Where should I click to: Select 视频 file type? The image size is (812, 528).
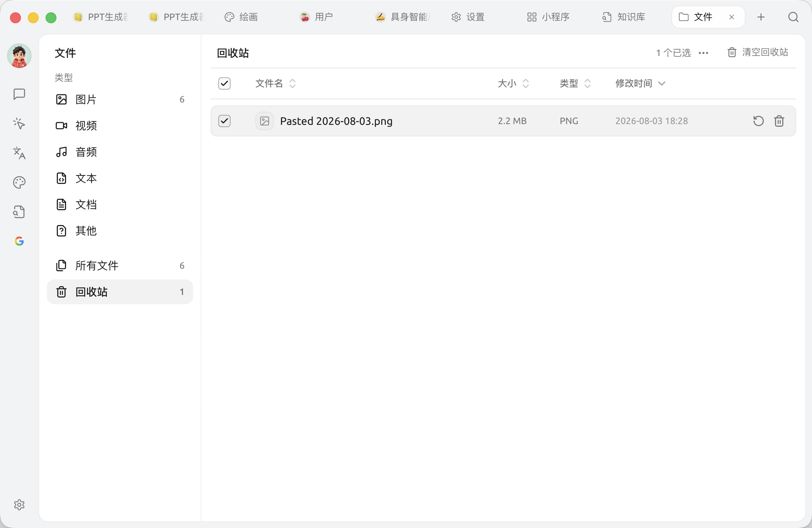pos(120,126)
